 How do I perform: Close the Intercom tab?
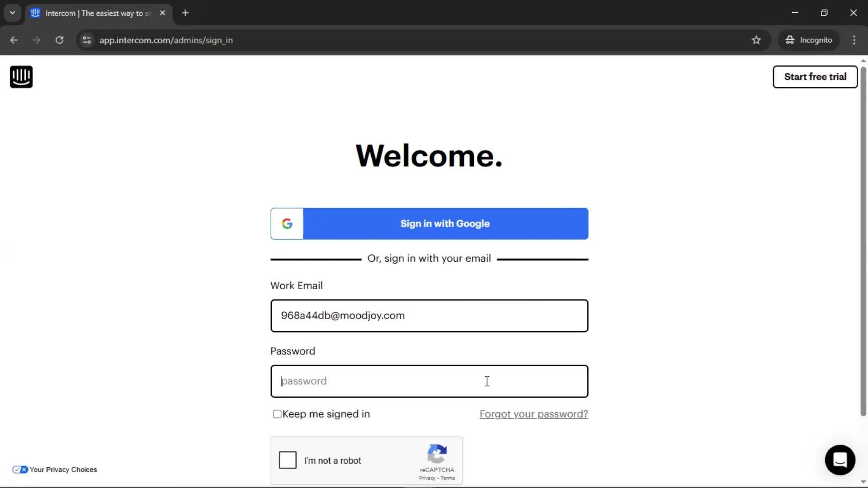(163, 13)
